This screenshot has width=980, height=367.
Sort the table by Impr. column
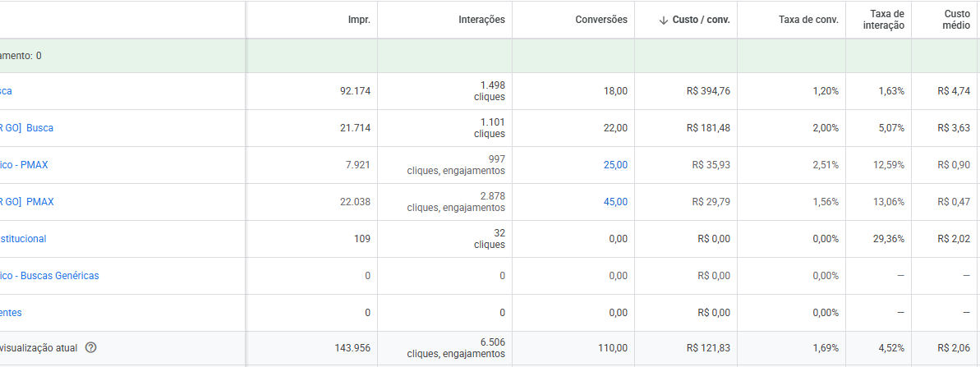pyautogui.click(x=359, y=20)
